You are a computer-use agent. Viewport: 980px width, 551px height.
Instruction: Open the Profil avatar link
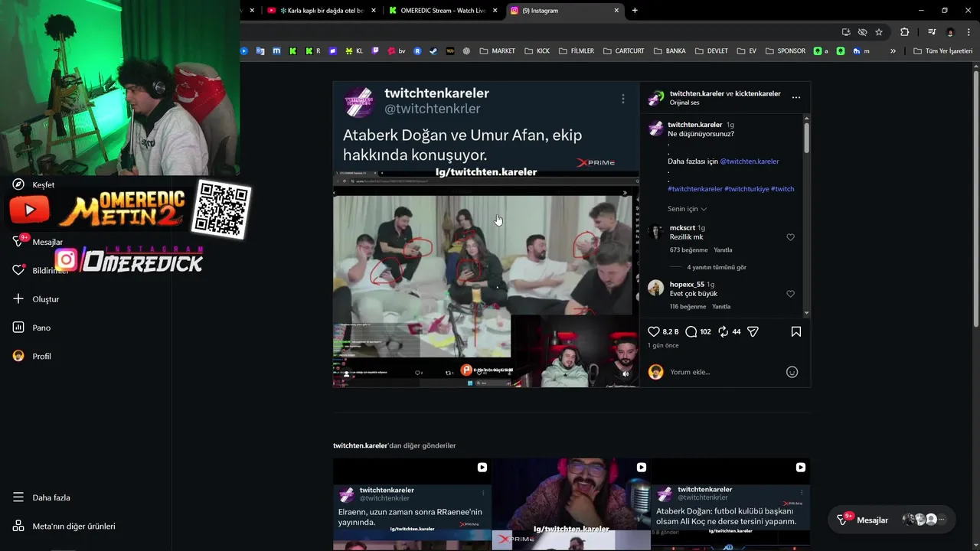point(31,356)
